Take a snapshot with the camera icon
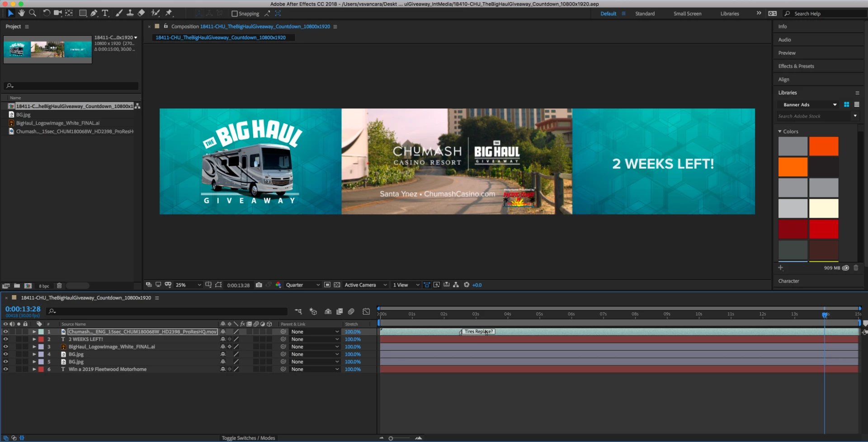Viewport: 868px width, 442px height. (259, 285)
